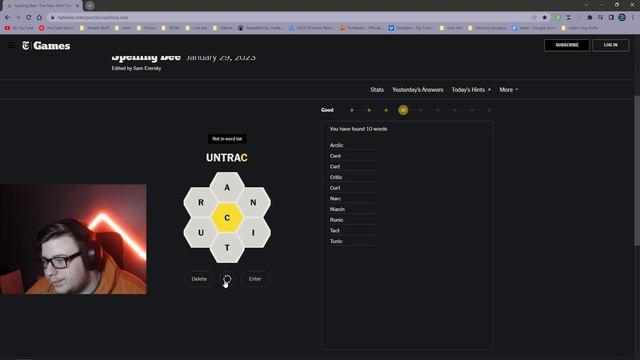Click the letter A hexagon
This screenshot has height=360, width=640.
[x=227, y=187]
